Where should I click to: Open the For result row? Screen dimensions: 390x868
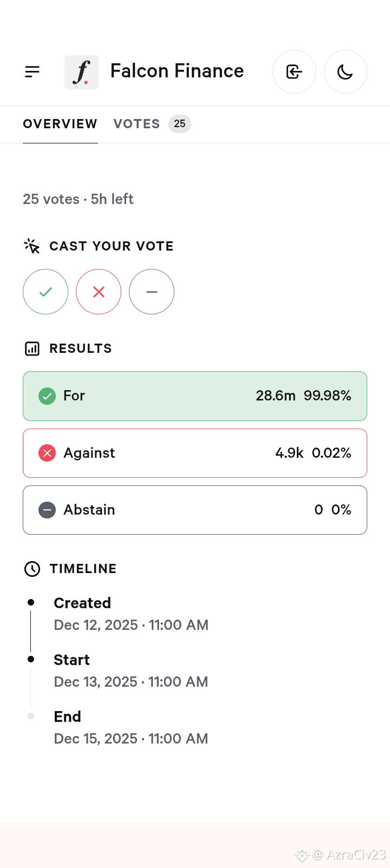pyautogui.click(x=195, y=396)
